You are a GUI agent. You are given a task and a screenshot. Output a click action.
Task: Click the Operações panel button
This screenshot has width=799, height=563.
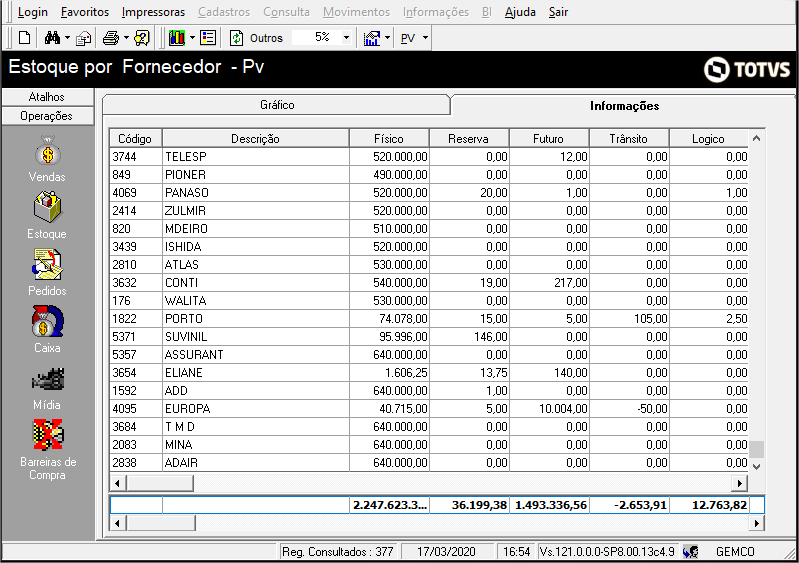coord(47,116)
